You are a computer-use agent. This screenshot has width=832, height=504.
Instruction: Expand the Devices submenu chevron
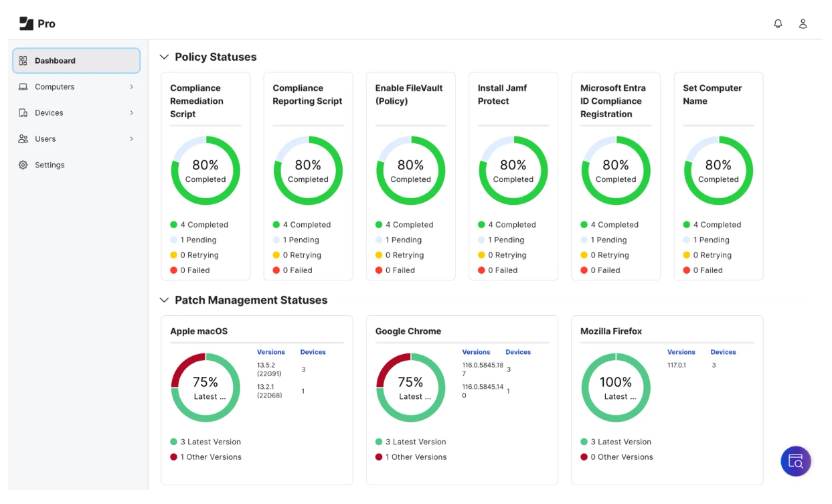(x=133, y=112)
